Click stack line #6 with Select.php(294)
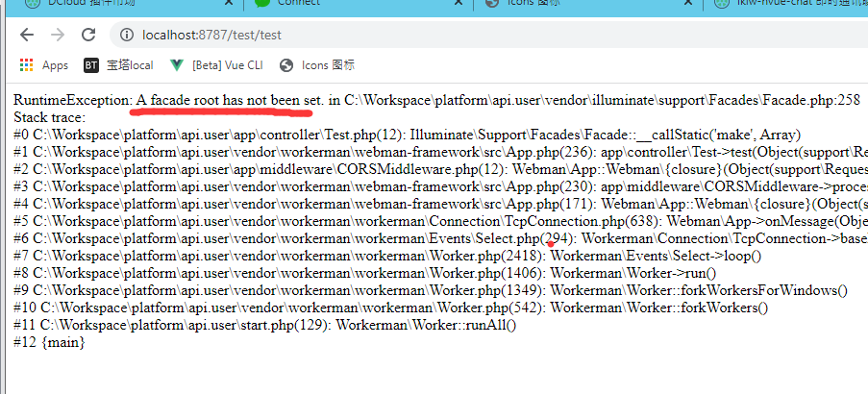This screenshot has height=394, width=868. (x=440, y=238)
